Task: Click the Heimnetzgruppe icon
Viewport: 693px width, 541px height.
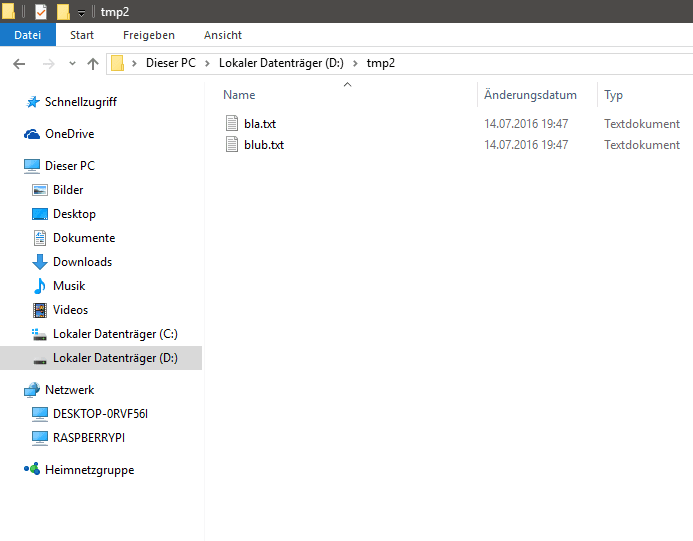Action: (32, 469)
